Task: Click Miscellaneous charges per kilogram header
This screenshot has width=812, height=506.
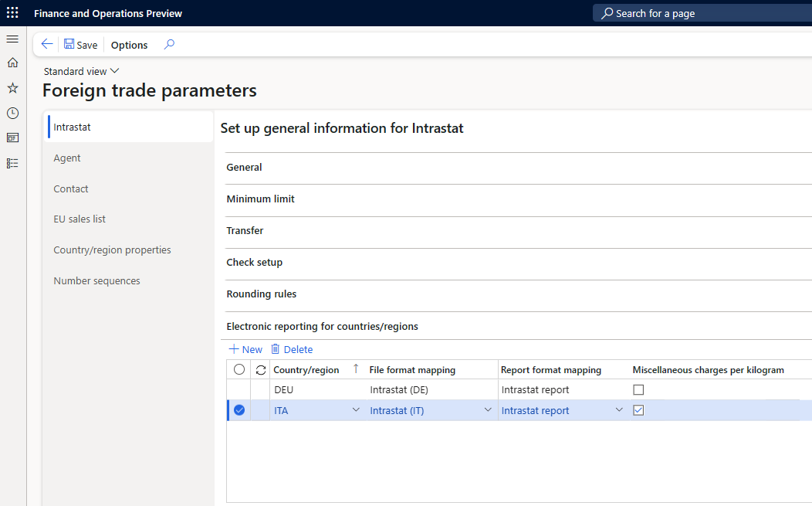Action: click(x=708, y=369)
